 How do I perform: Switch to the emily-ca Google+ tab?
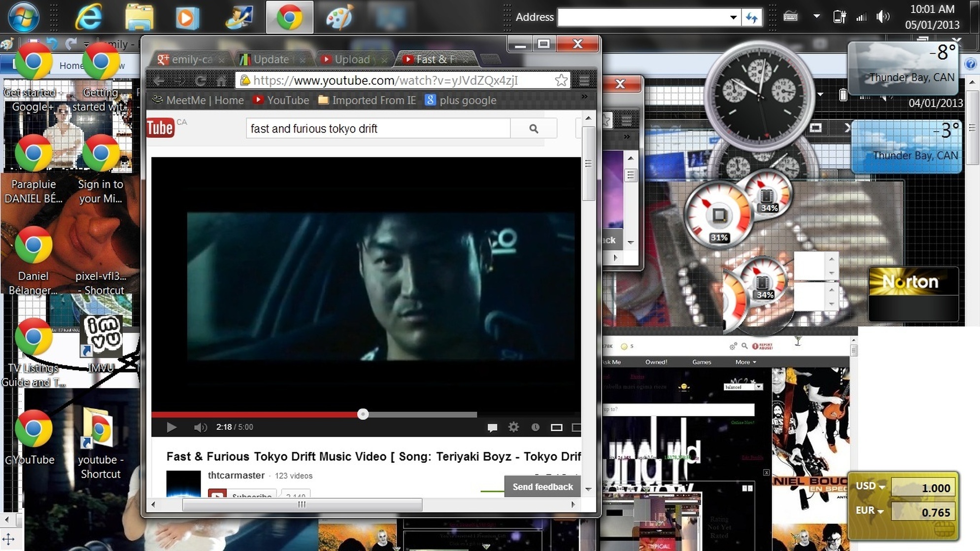click(191, 59)
